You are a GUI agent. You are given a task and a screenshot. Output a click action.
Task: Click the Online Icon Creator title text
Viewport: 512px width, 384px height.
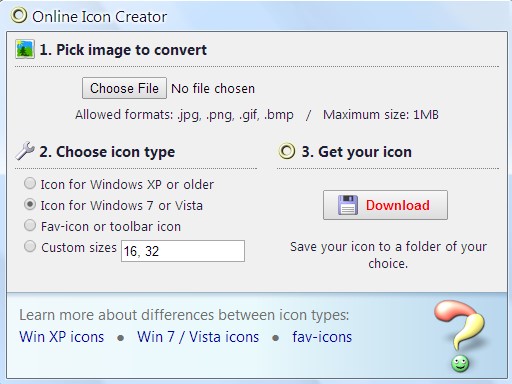[x=99, y=17]
